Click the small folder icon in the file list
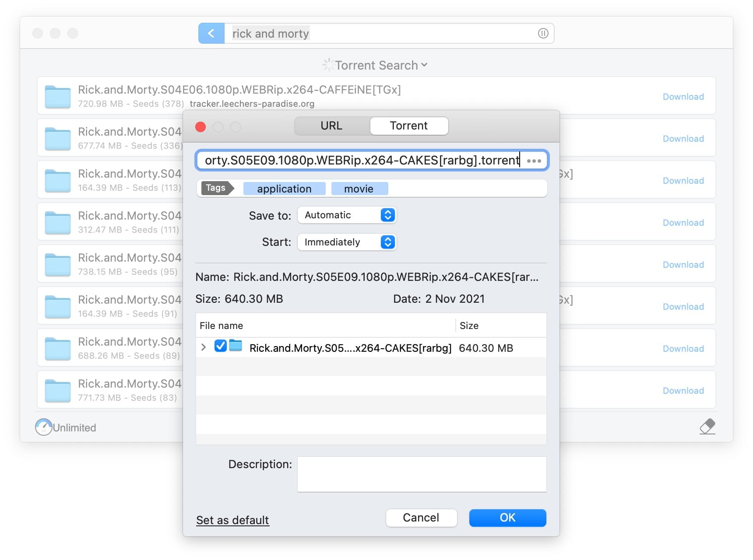Screen dimensions: 753x560 (236, 346)
